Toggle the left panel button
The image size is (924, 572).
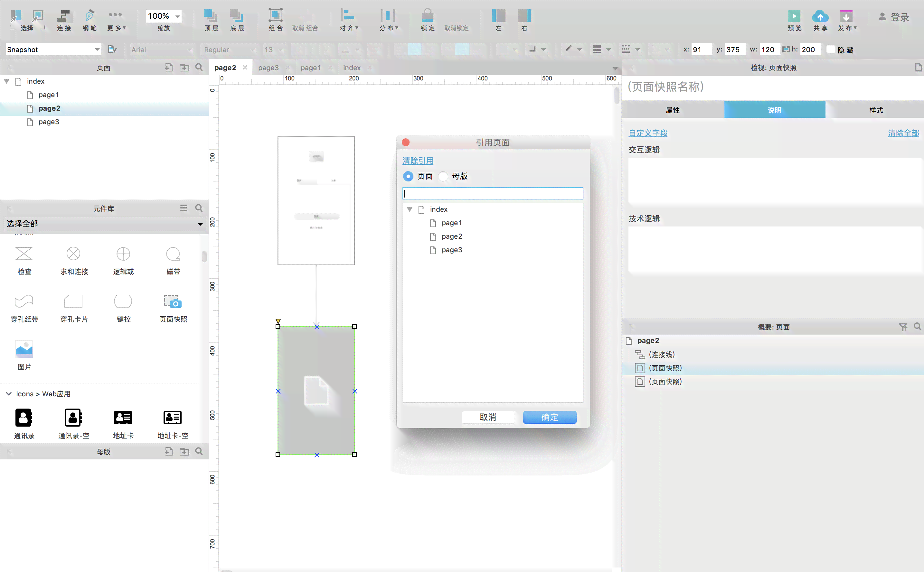tap(498, 20)
